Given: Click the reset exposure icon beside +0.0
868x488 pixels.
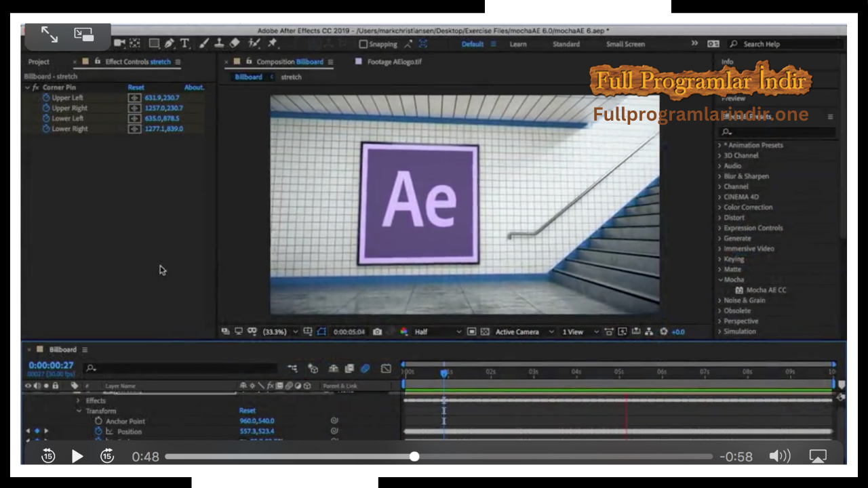Looking at the screenshot, I should click(663, 332).
